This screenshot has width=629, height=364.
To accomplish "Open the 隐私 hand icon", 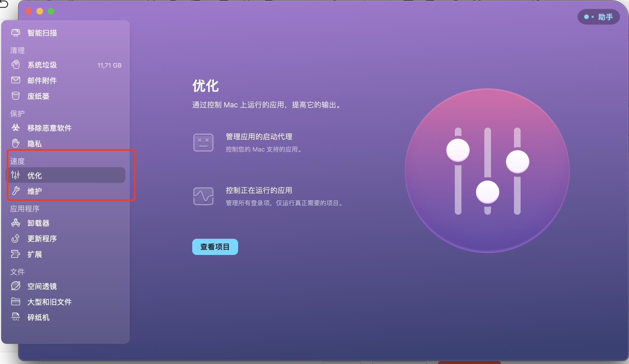I will tap(16, 143).
